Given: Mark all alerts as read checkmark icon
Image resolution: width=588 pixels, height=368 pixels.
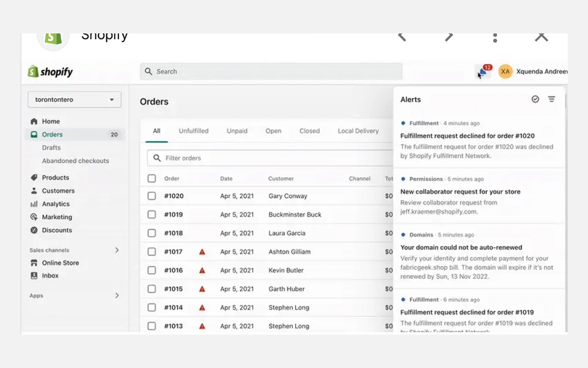Looking at the screenshot, I should pos(535,99).
